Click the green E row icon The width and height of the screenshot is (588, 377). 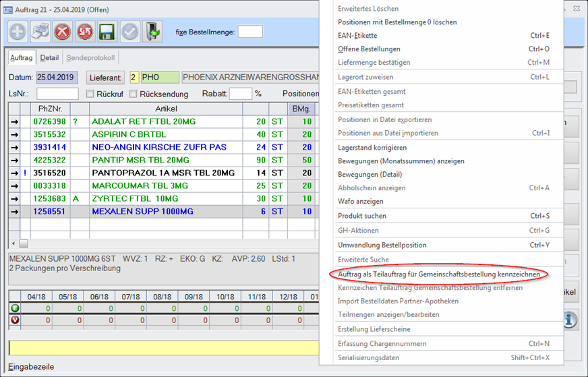[x=15, y=309]
